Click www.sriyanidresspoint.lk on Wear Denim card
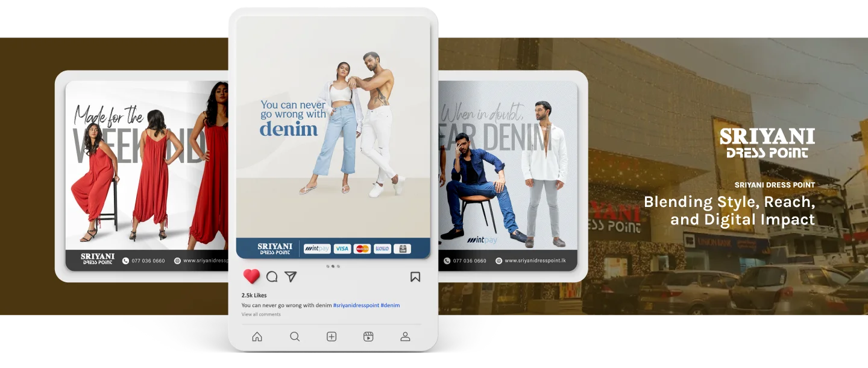 point(535,261)
